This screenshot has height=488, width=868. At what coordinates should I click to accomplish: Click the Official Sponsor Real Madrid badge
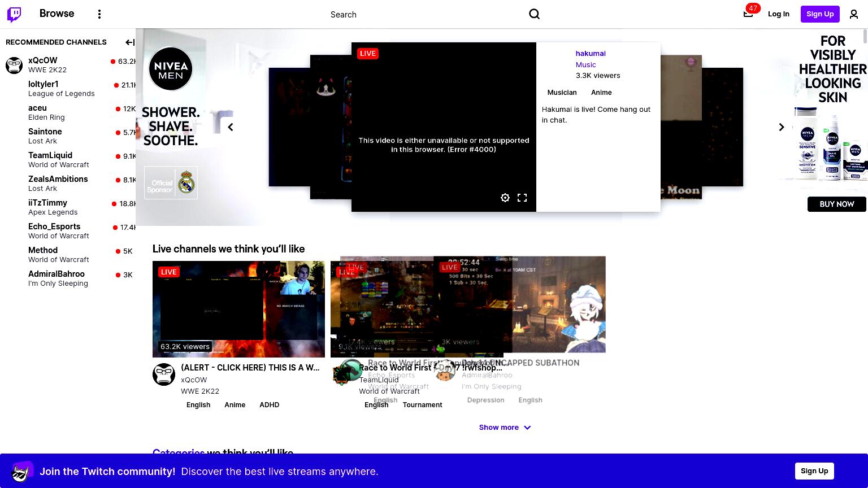coord(171,182)
